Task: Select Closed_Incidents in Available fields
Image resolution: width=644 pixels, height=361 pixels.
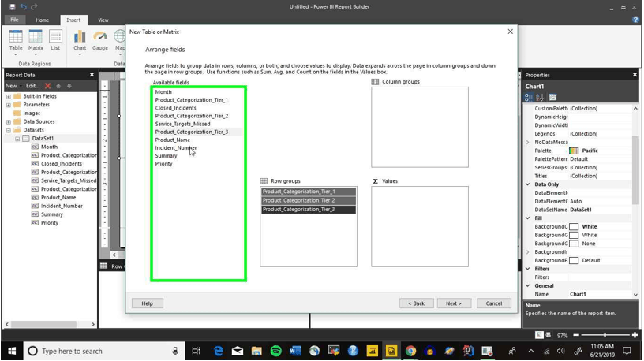Action: [x=176, y=108]
